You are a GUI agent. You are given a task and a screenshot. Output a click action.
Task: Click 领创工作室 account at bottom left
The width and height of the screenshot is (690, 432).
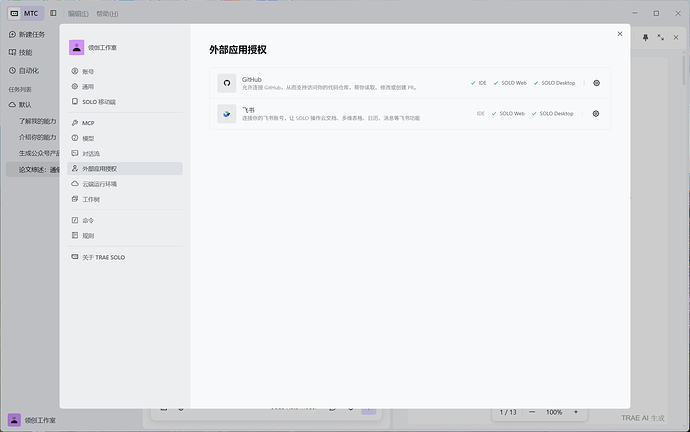tap(32, 420)
